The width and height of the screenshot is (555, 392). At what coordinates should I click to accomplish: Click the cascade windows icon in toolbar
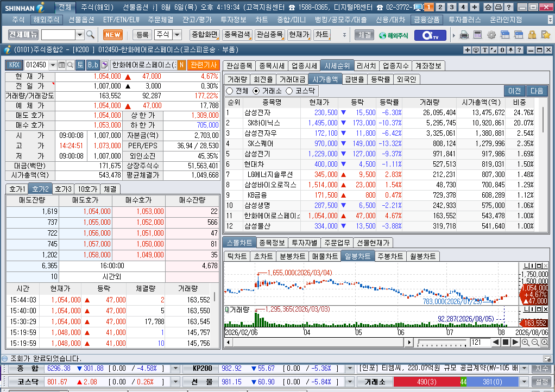coord(505,35)
